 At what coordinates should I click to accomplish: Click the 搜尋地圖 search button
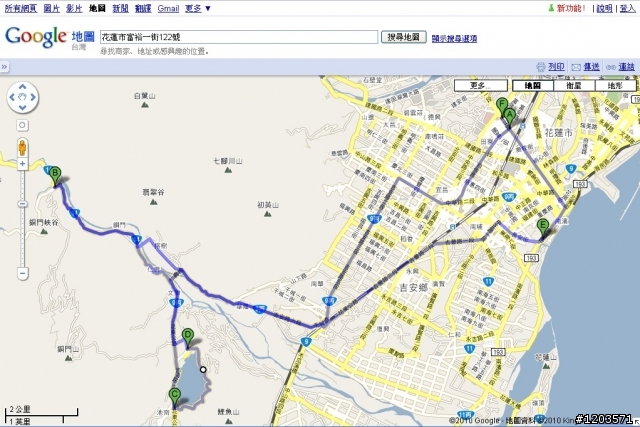point(404,37)
